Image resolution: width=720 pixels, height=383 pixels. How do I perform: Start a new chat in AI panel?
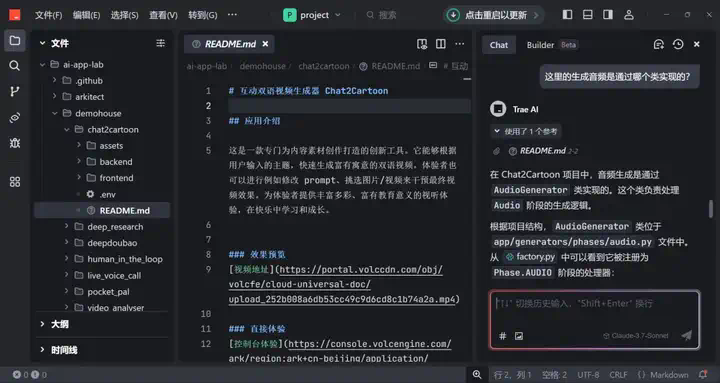click(659, 45)
